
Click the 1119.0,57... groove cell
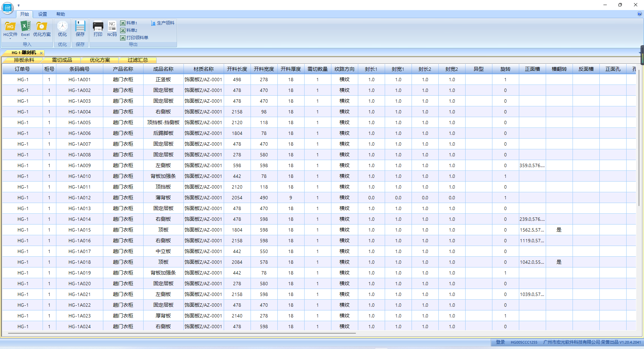tap(532, 241)
